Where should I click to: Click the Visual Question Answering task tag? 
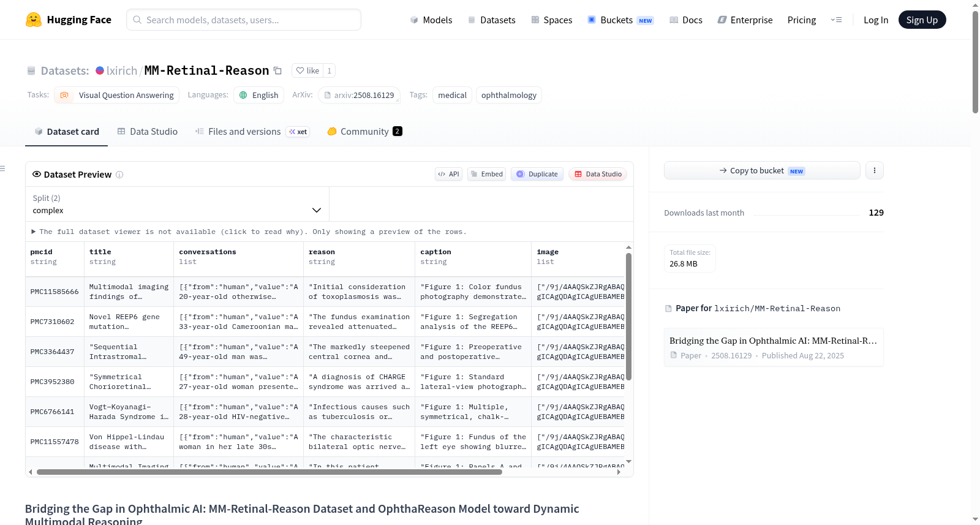pyautogui.click(x=117, y=95)
